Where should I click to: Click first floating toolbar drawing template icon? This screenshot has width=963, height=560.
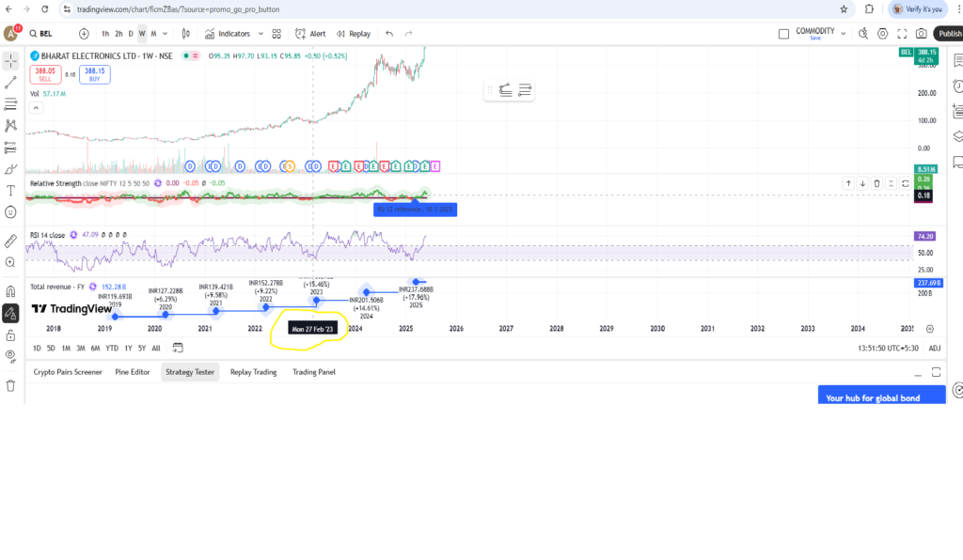505,90
